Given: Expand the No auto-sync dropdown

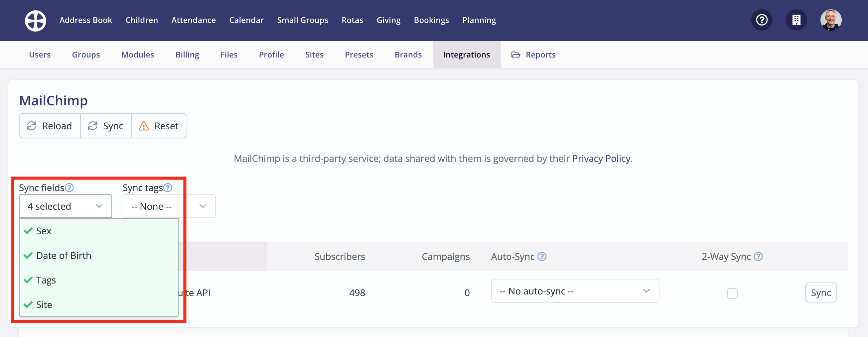Looking at the screenshot, I should tap(575, 291).
